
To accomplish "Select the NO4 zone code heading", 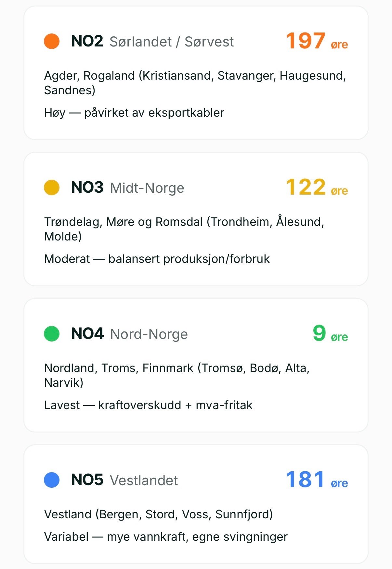I will 87,334.
